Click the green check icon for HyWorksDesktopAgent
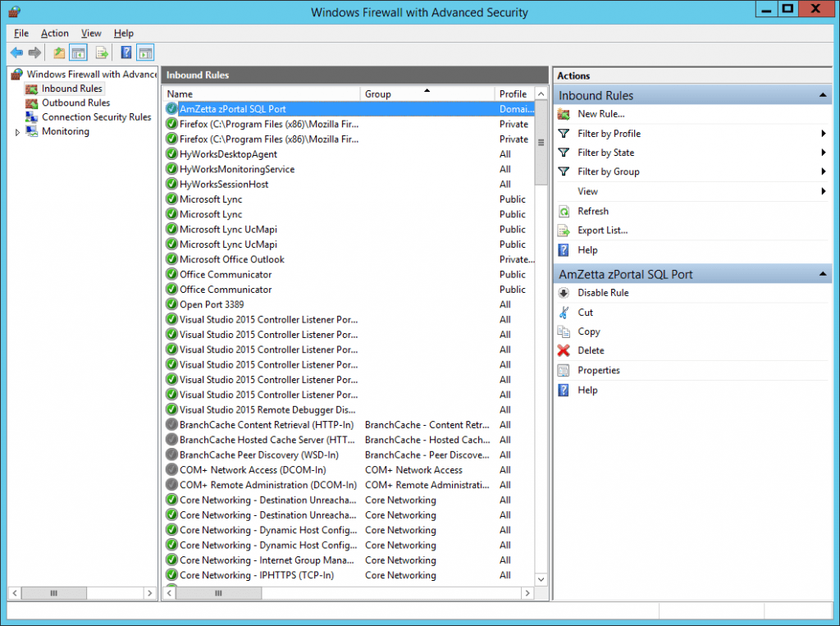The height and width of the screenshot is (626, 840). (171, 153)
